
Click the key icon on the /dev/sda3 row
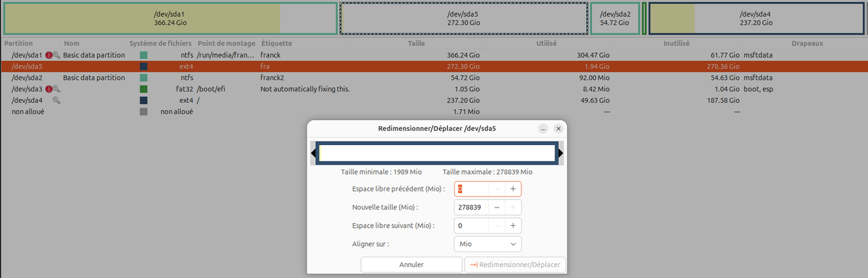(57, 89)
